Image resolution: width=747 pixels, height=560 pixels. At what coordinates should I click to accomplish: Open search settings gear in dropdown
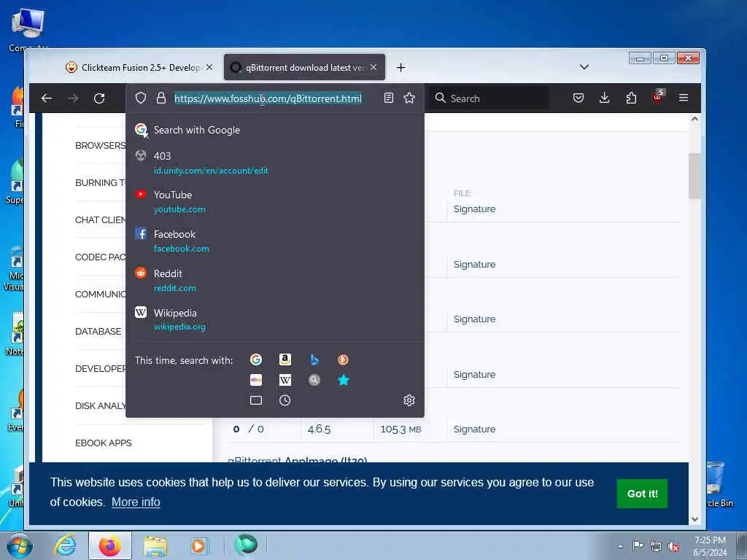coord(409,400)
